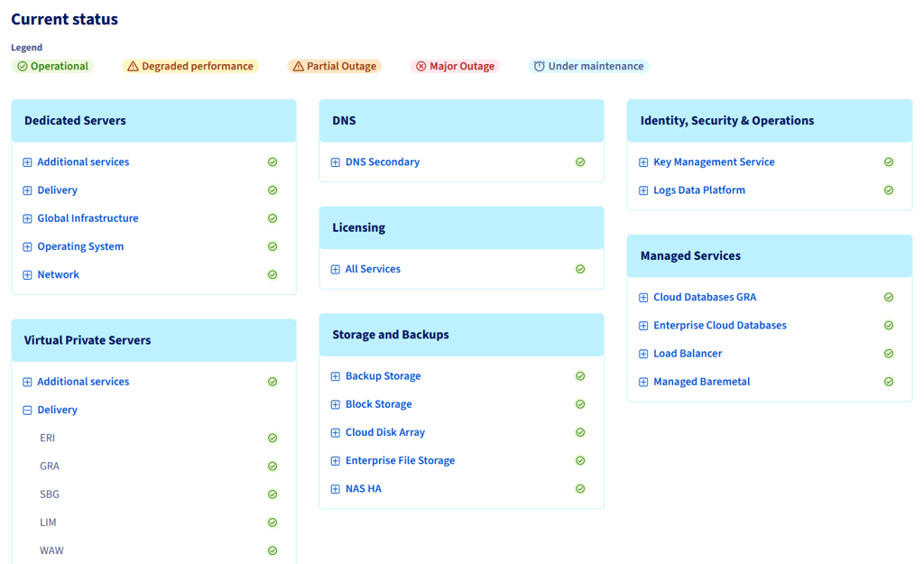The width and height of the screenshot is (924, 564).
Task: Open the Cloud Disk Array link
Action: coord(385,432)
